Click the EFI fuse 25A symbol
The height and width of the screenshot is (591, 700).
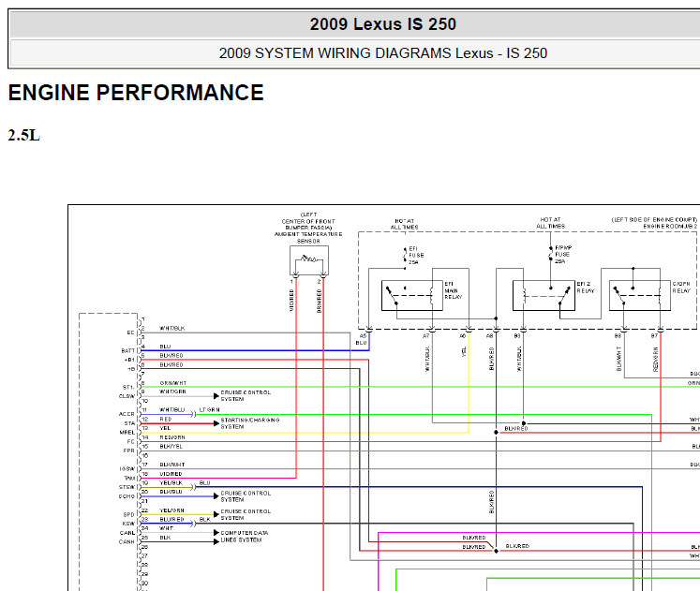405,255
